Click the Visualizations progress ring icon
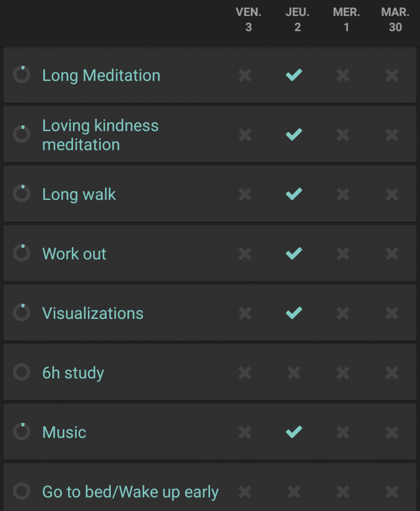Viewport: 420px width, 511px height. 21,313
